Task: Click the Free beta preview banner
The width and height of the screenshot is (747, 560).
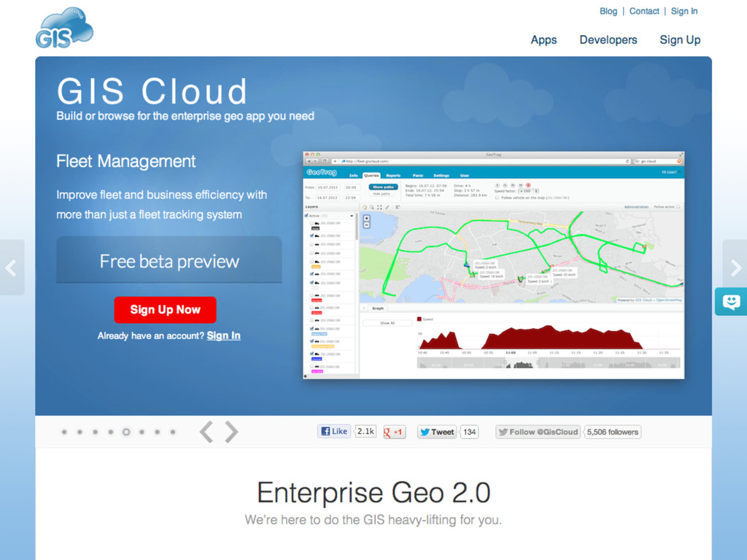Action: click(x=169, y=260)
